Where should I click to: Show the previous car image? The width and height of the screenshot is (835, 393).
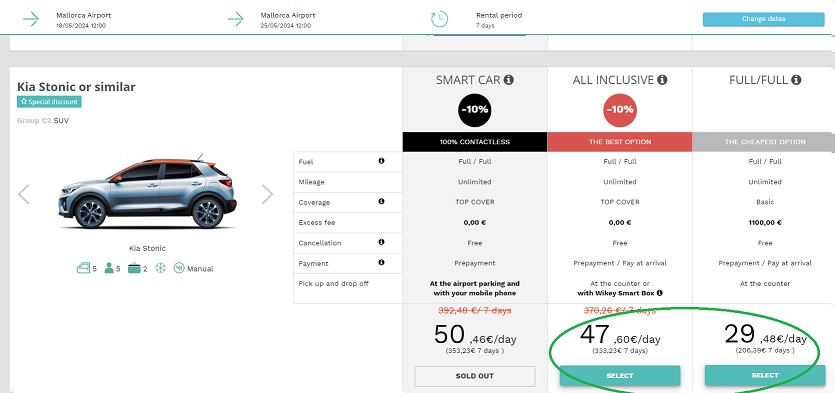coord(23,194)
